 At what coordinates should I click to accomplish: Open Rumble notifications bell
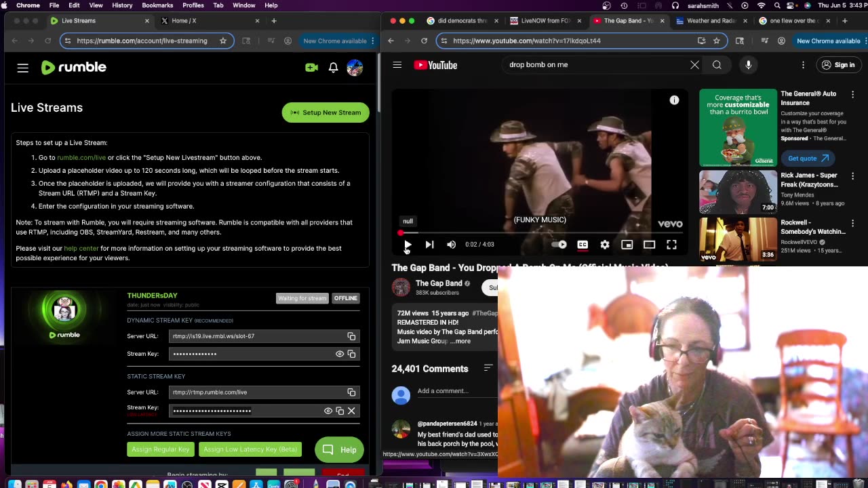point(333,67)
